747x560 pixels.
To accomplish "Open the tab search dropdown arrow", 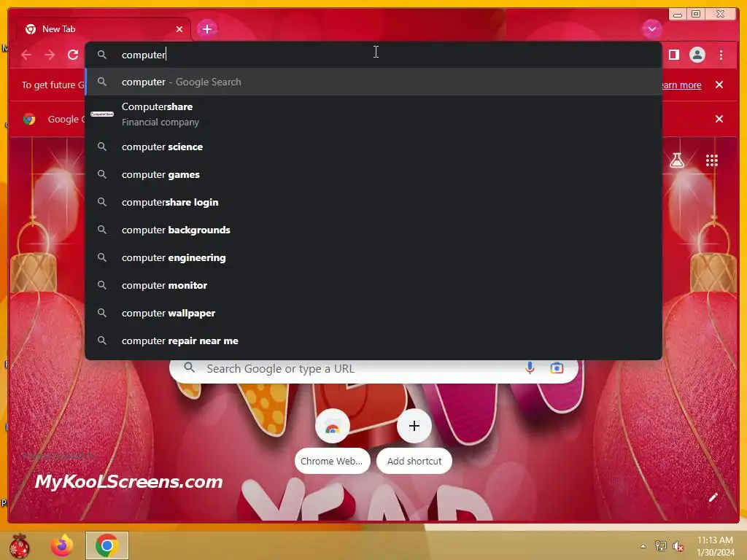I will click(x=651, y=29).
